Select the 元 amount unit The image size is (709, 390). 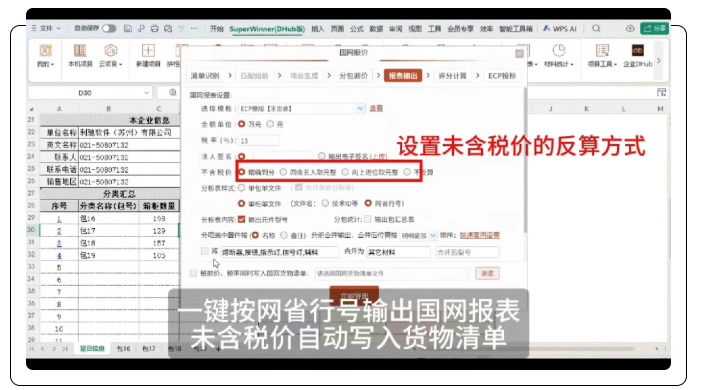tap(270, 124)
